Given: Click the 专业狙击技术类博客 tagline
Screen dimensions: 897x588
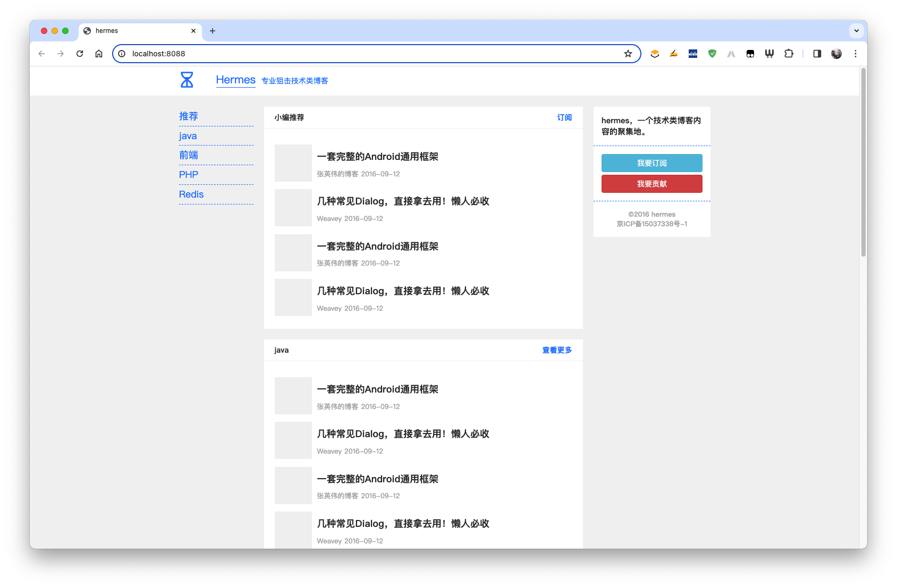Looking at the screenshot, I should click(x=295, y=81).
